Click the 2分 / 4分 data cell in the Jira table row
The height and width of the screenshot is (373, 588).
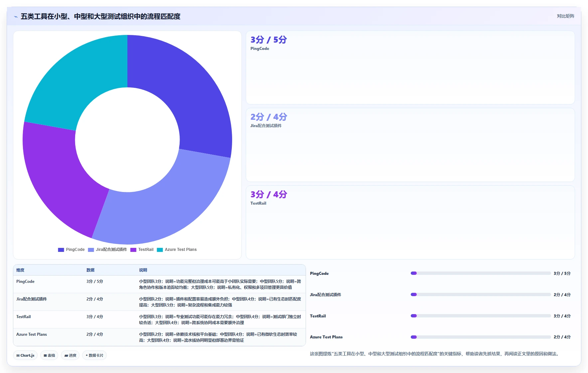[x=95, y=299]
